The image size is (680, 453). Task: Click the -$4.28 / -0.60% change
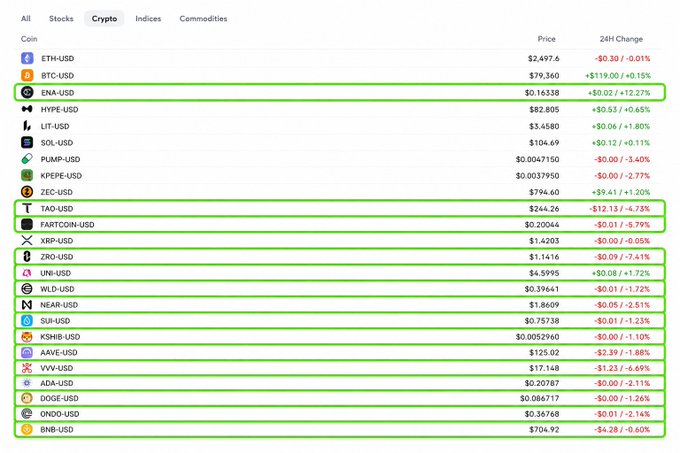(x=622, y=430)
